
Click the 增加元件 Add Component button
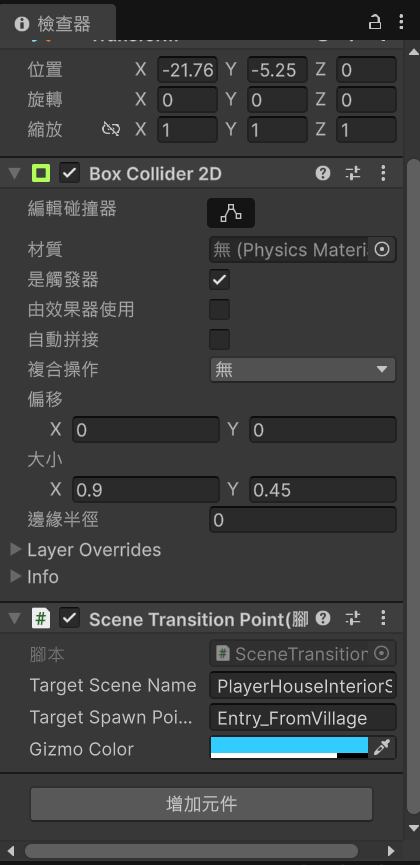[201, 804]
